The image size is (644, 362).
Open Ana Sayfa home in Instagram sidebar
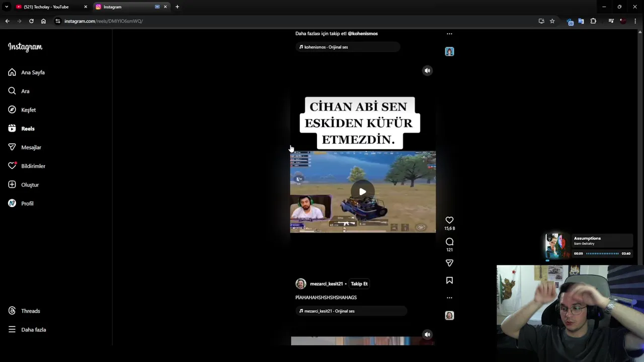[x=27, y=72]
